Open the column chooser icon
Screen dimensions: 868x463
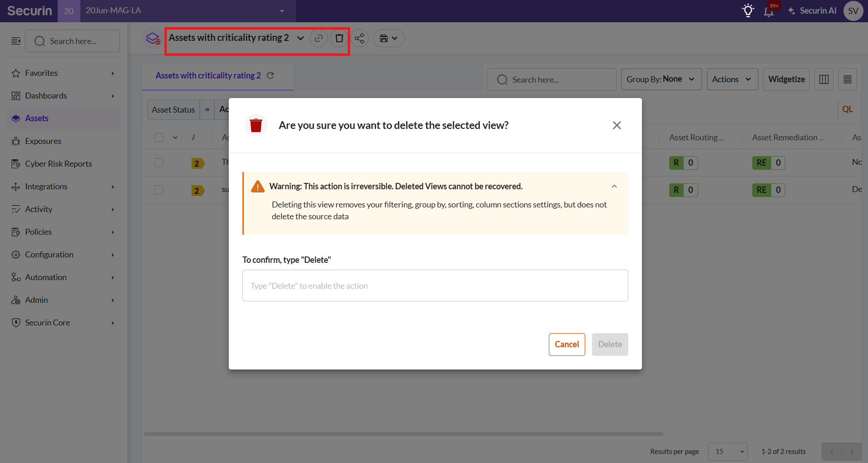pyautogui.click(x=824, y=79)
